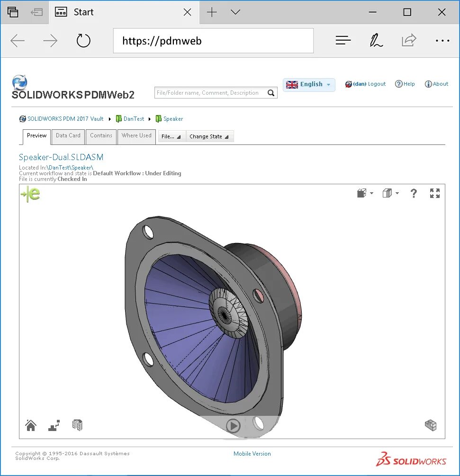The height and width of the screenshot is (476, 460).
Task: Click the tabs set aside icon
Action: point(13,12)
